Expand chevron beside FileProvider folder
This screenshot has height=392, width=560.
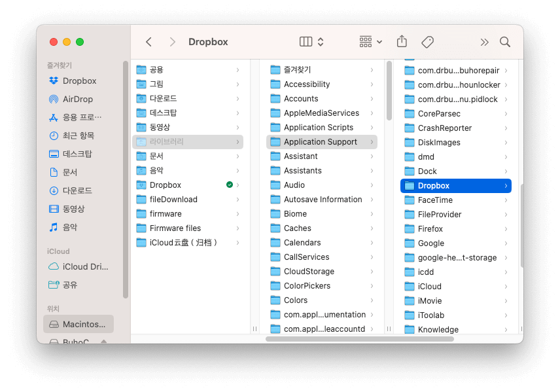[x=506, y=215]
